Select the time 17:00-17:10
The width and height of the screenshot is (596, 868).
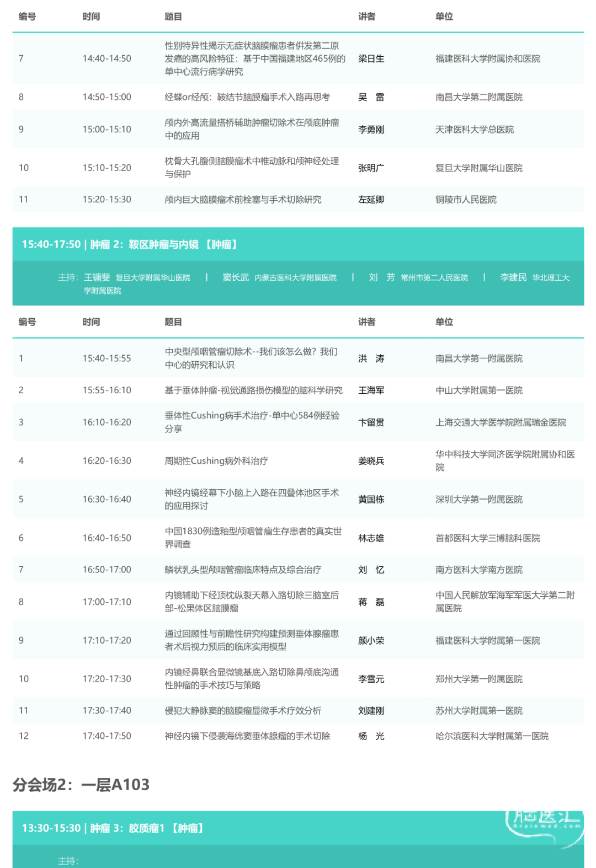point(107,602)
